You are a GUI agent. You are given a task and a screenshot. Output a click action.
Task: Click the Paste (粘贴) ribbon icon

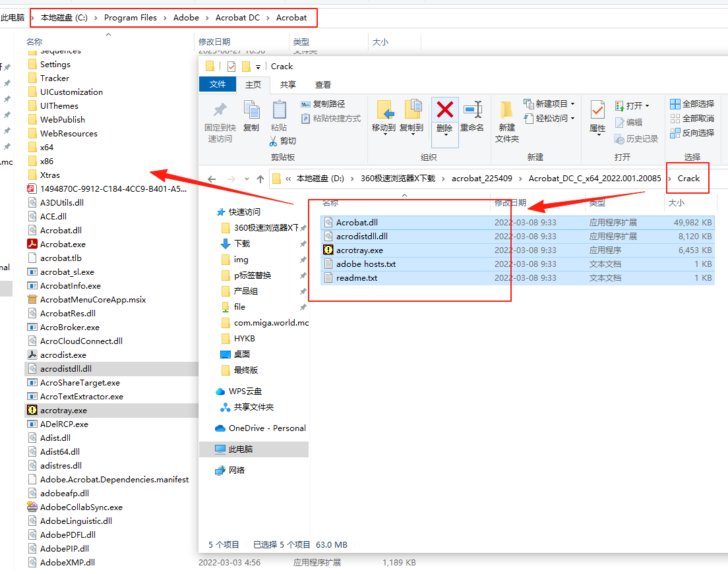[279, 110]
